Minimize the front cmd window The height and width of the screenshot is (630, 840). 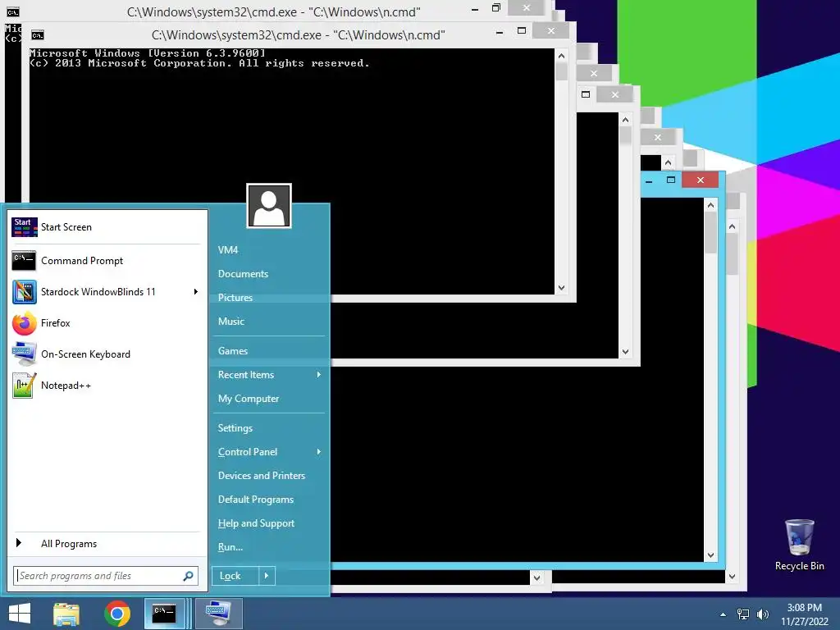click(500, 32)
